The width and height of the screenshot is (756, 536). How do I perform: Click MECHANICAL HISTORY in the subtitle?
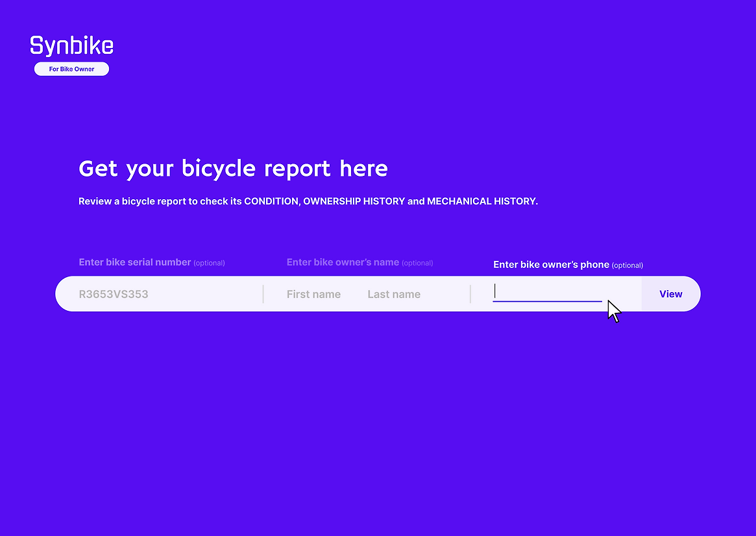tap(481, 201)
